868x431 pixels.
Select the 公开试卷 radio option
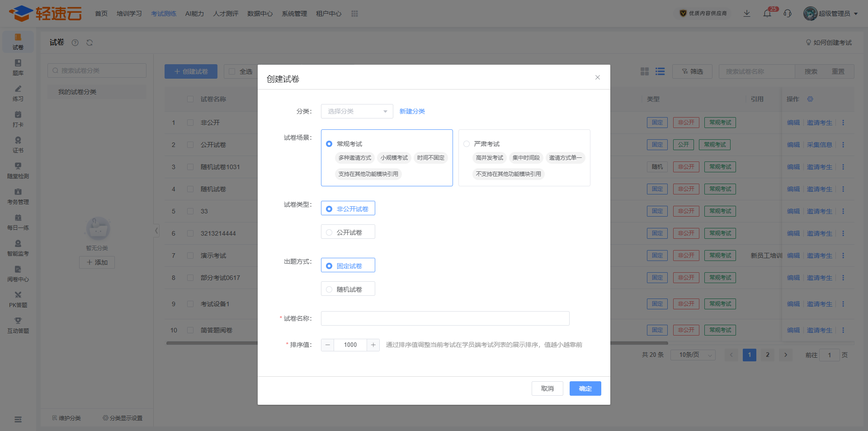click(x=329, y=232)
